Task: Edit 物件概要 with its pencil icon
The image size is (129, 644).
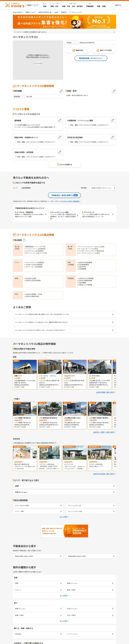Action: [x=61, y=91]
